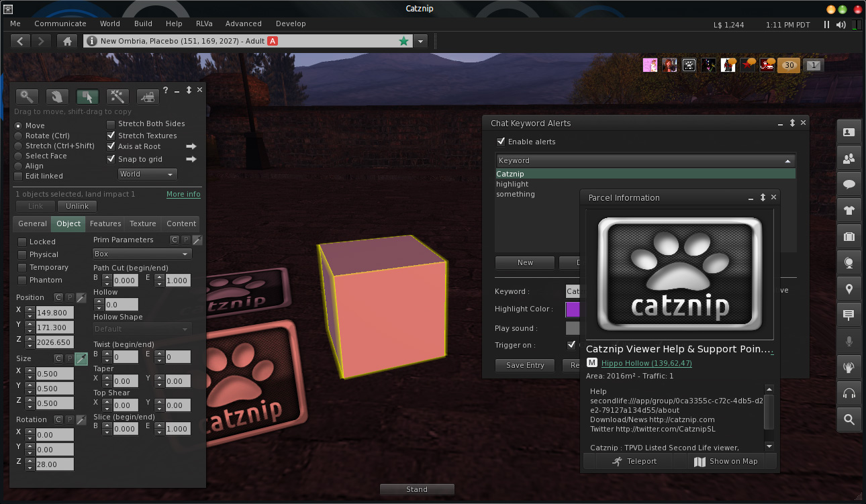Click the Rotation pipette icon
The width and height of the screenshot is (866, 504).
81,419
